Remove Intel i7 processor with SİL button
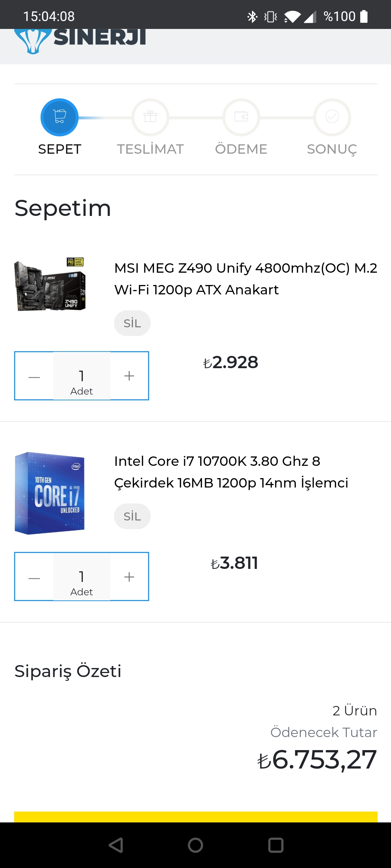The width and height of the screenshot is (391, 868). (x=132, y=516)
